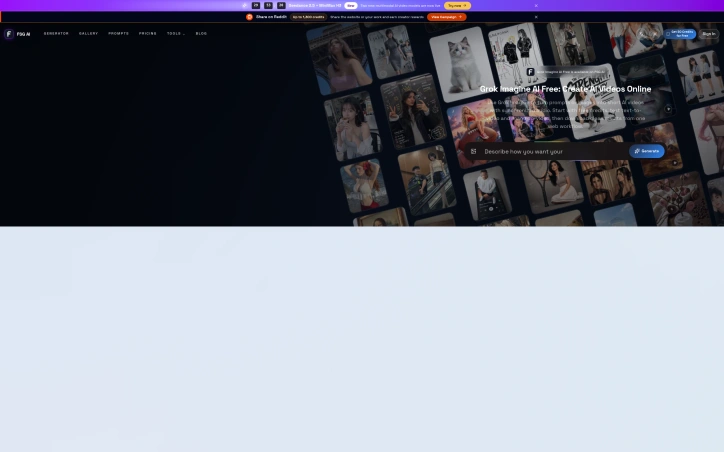
Task: Close the purple promo banner
Action: click(536, 6)
